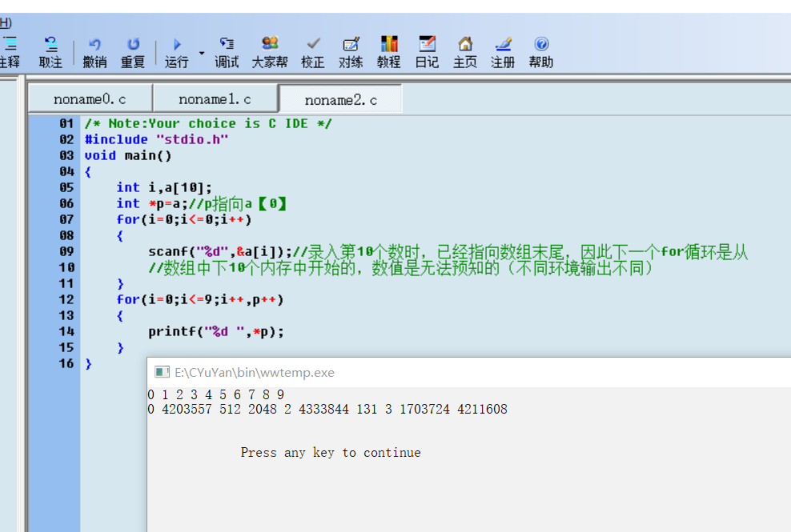Screen dimensions: 791x532
Task: Click line number 01 in gutter
Action: pos(66,123)
